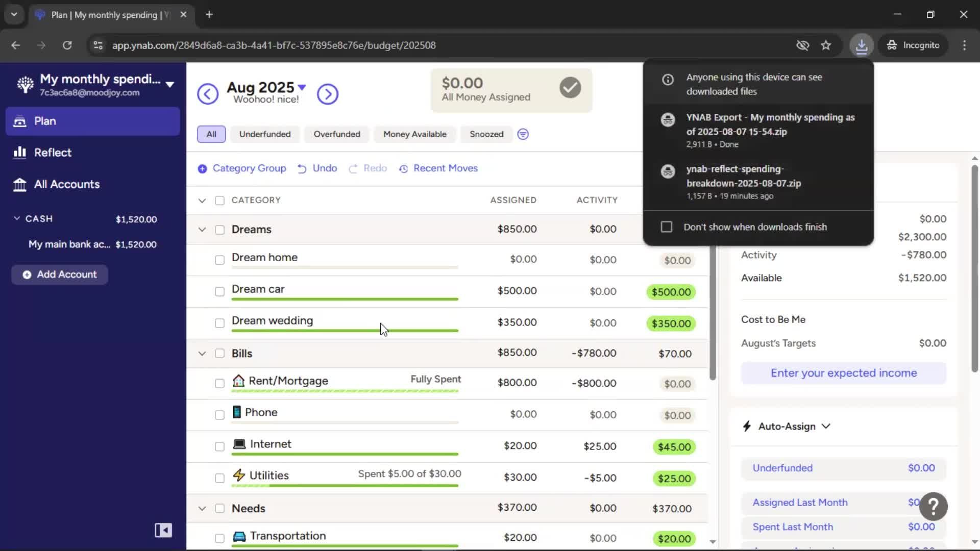Screen dimensions: 980x551
Task: Select the All filter tab
Action: (x=211, y=134)
